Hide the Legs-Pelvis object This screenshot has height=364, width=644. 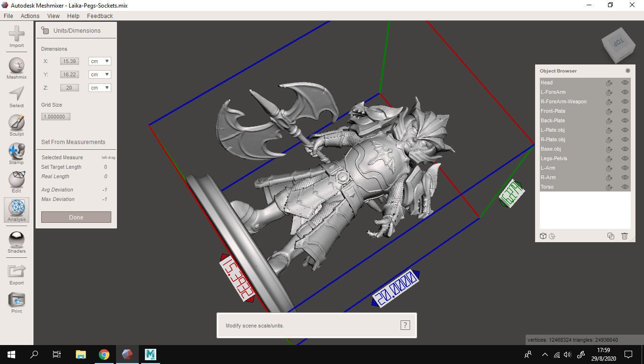(x=625, y=158)
